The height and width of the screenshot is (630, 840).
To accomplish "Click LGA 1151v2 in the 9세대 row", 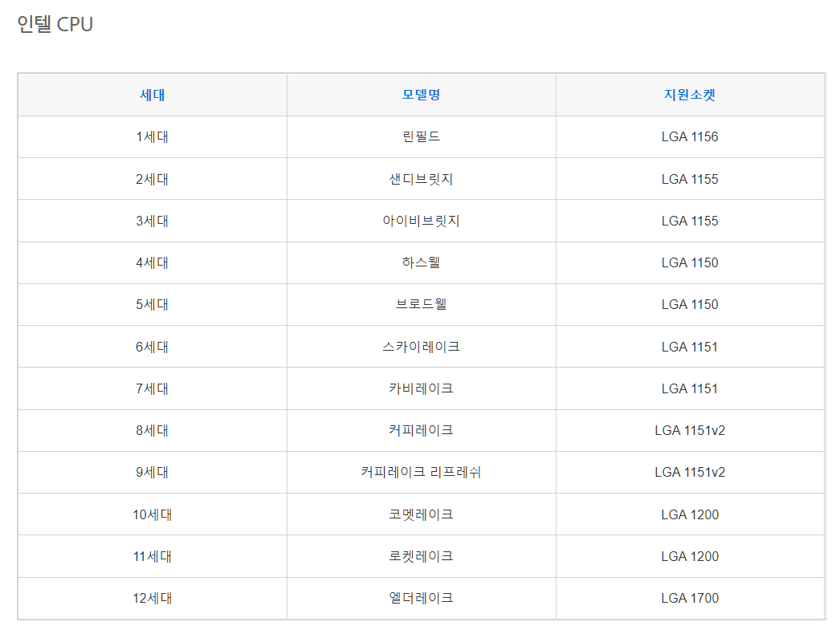I will pyautogui.click(x=690, y=472).
